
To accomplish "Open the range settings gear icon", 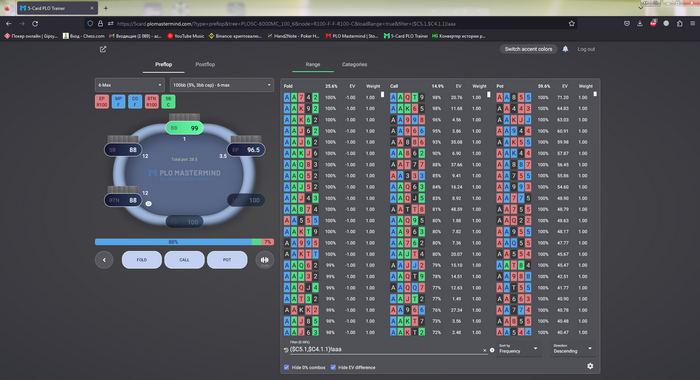I will tap(590, 366).
